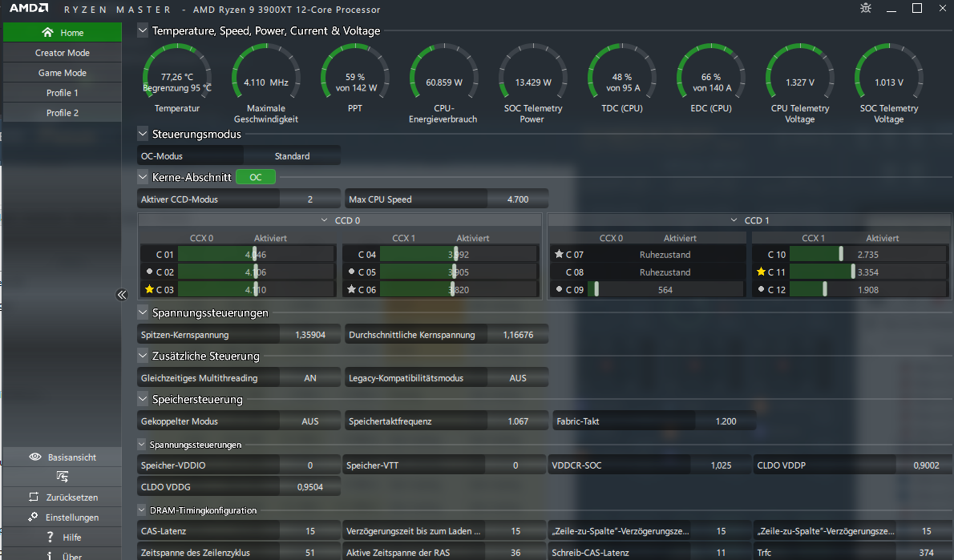
Task: Click the Basisansicht eye icon
Action: click(x=35, y=457)
